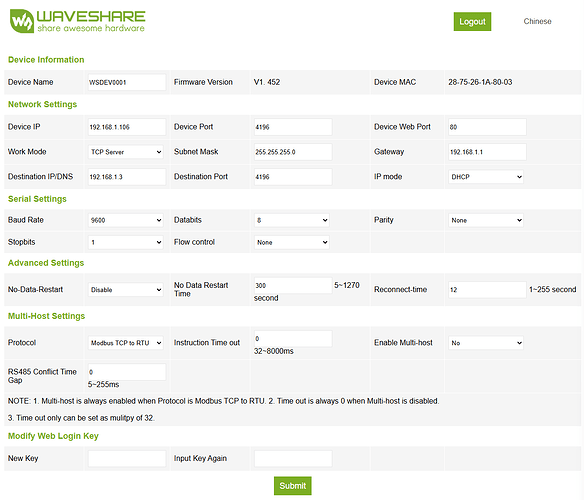Open the Baud Rate dropdown
584x500 pixels.
click(126, 220)
